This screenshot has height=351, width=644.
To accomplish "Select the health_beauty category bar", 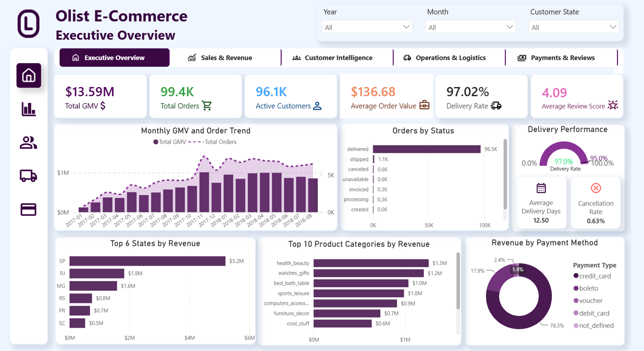I will (x=371, y=263).
